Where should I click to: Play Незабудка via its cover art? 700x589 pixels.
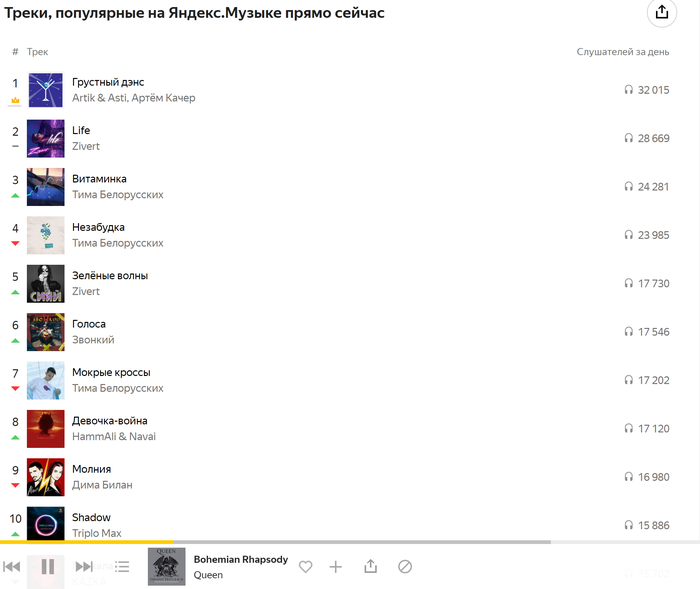click(x=46, y=235)
